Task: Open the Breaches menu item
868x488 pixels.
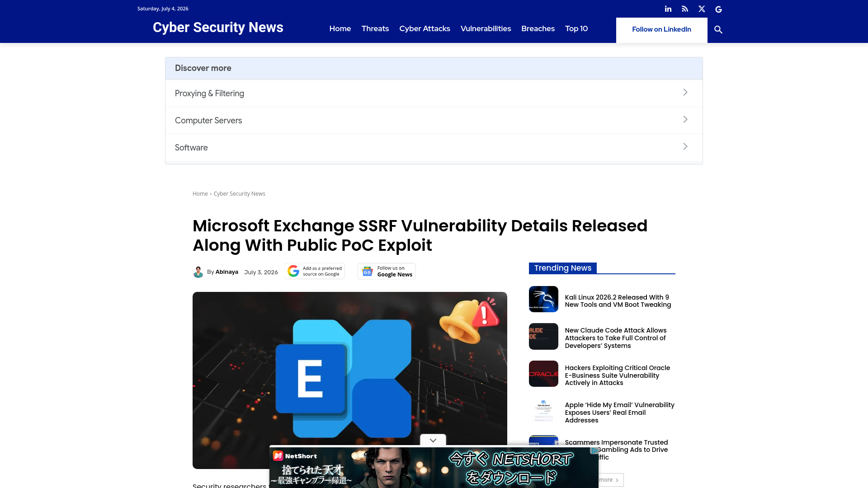Action: (538, 28)
